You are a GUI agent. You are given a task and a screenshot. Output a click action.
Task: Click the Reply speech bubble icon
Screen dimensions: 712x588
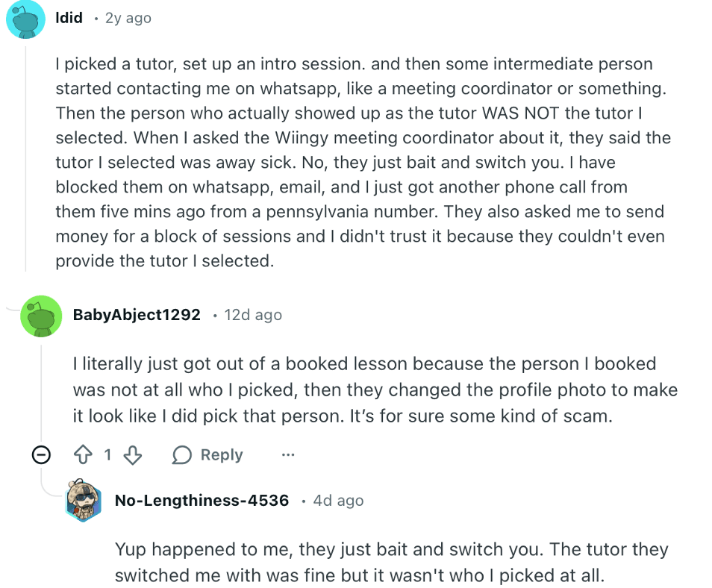(x=181, y=454)
